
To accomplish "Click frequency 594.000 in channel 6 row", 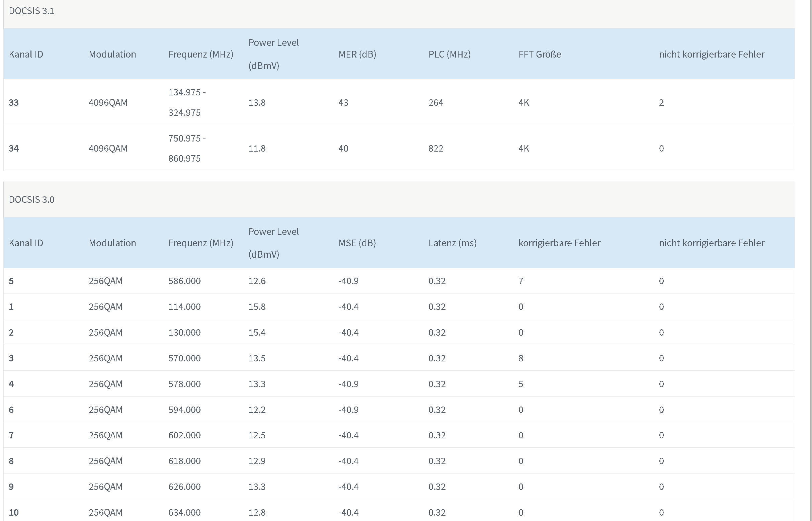I will pos(184,410).
